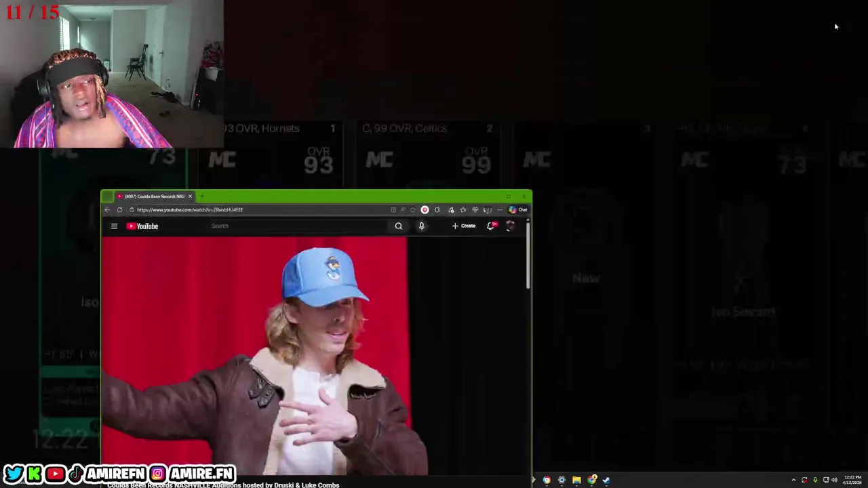Click the YouTube search magnifier button
Image resolution: width=868 pixels, height=488 pixels.
399,226
